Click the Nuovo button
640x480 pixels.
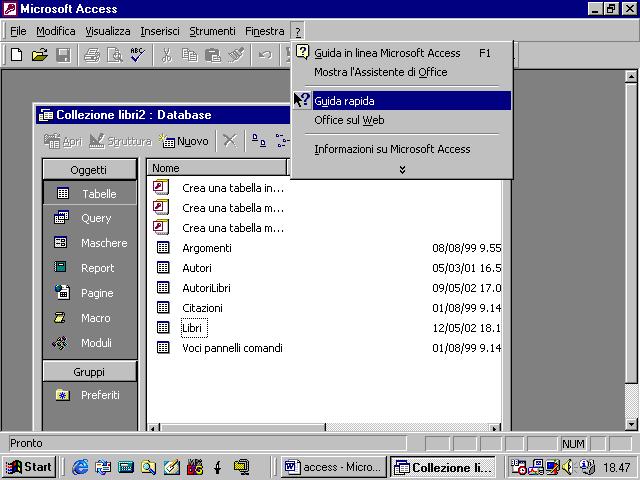(x=184, y=141)
